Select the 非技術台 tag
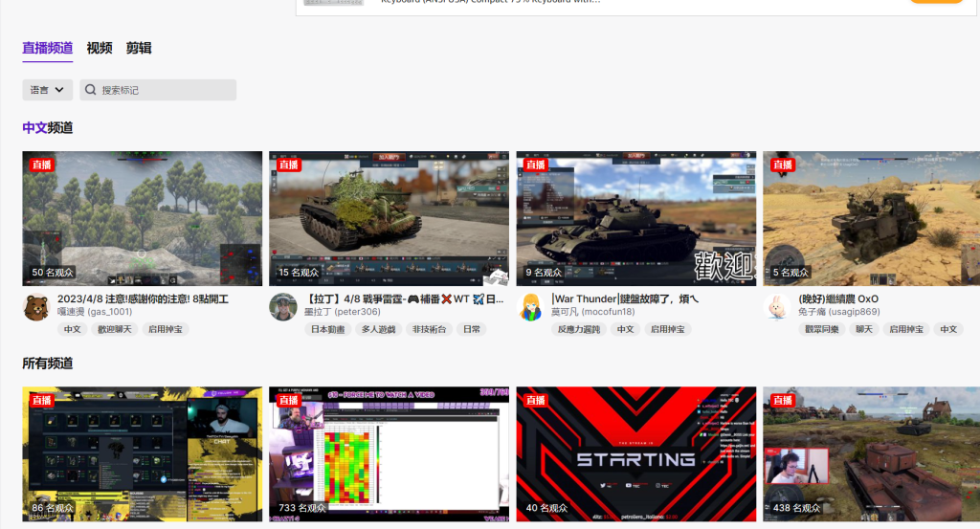 (430, 329)
